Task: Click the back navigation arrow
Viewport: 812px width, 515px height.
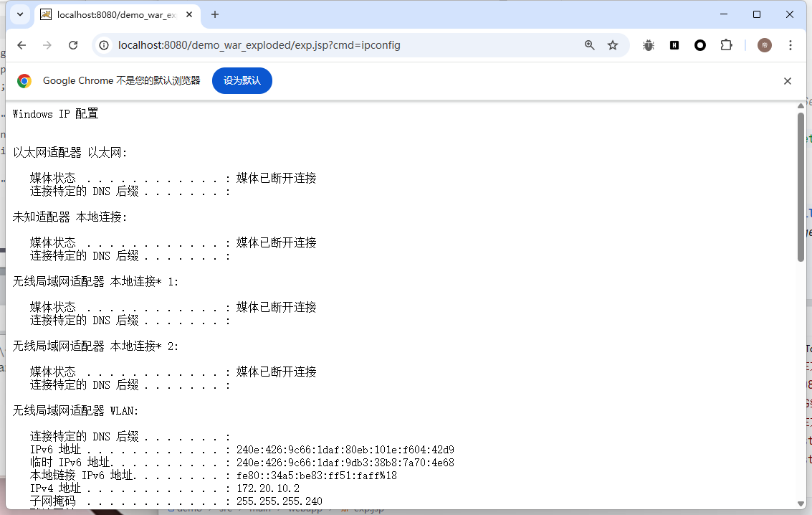Action: (x=22, y=45)
